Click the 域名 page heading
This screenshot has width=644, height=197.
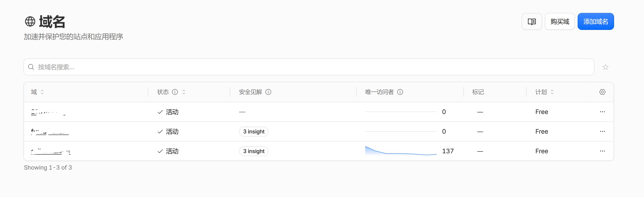click(52, 22)
